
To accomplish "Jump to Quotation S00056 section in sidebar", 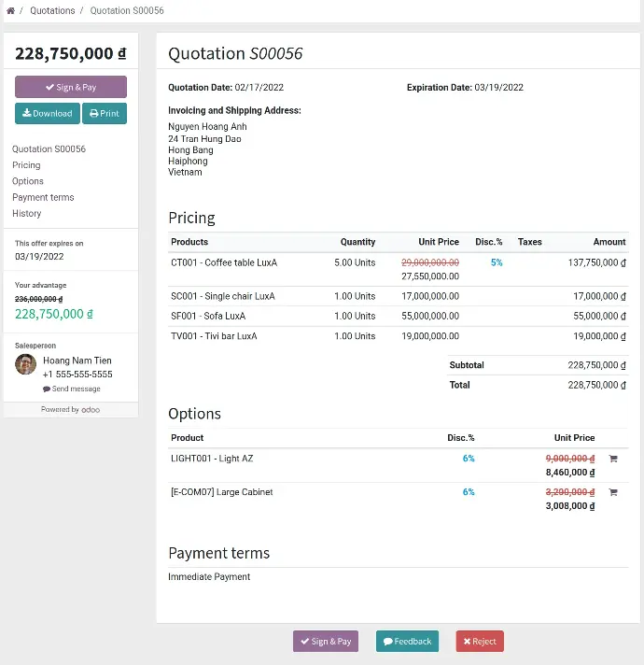I will pos(49,149).
